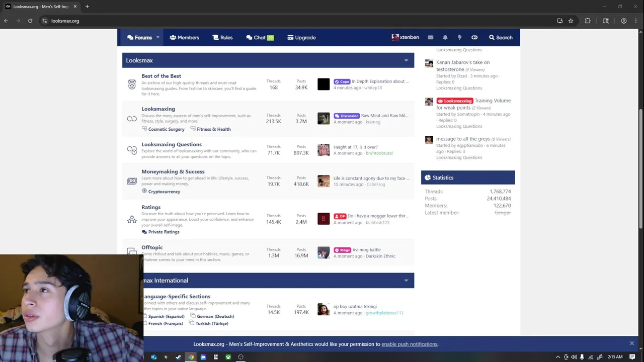The height and width of the screenshot is (362, 644).
Task: Open the Private Ratings subforum
Action: coord(164,232)
